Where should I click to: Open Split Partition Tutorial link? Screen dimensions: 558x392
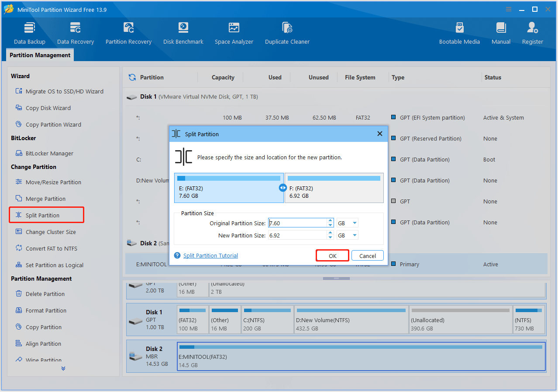[211, 255]
